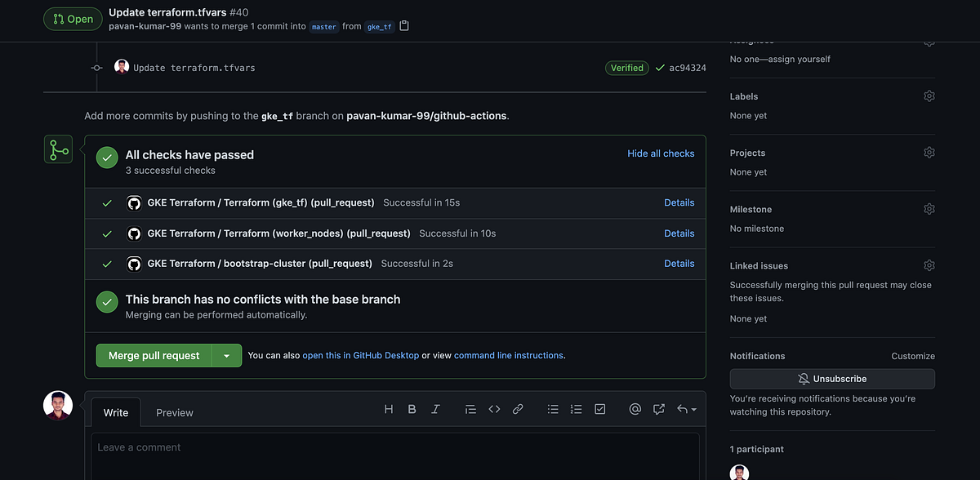
Task: Open the merge options dropdown arrow
Action: pos(227,355)
